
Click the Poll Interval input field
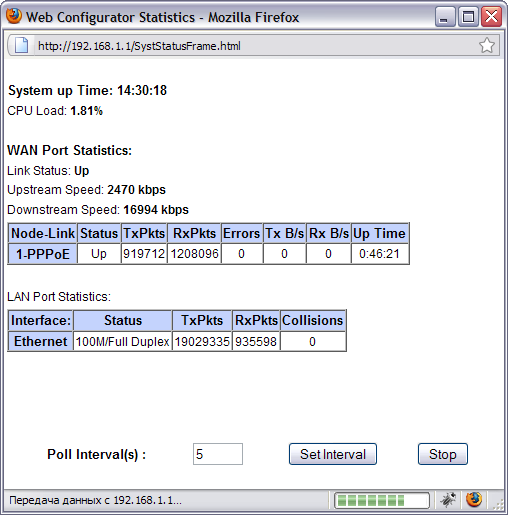[x=218, y=454]
